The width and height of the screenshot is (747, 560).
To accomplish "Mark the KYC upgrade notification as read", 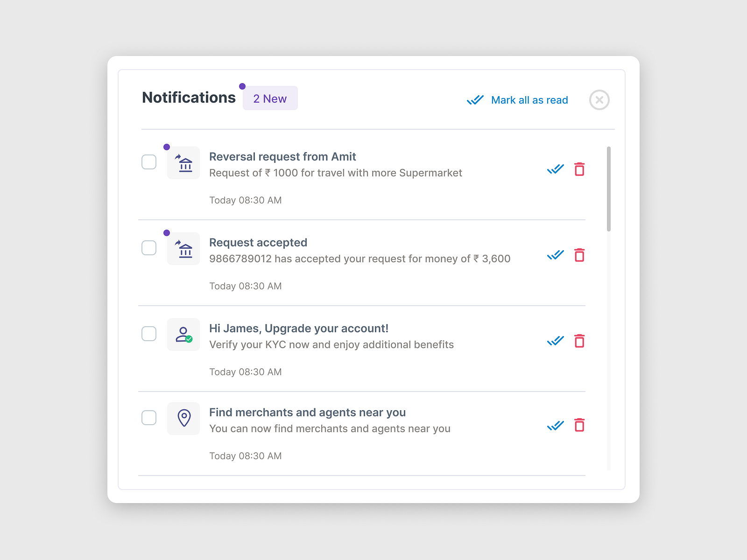I will (x=555, y=341).
